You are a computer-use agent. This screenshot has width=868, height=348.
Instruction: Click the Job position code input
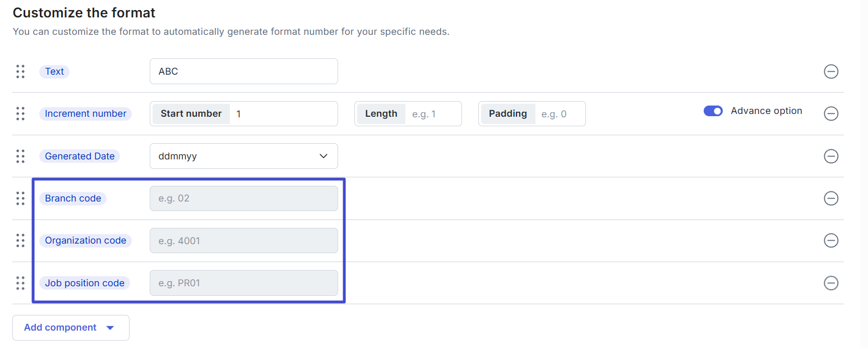pyautogui.click(x=243, y=283)
